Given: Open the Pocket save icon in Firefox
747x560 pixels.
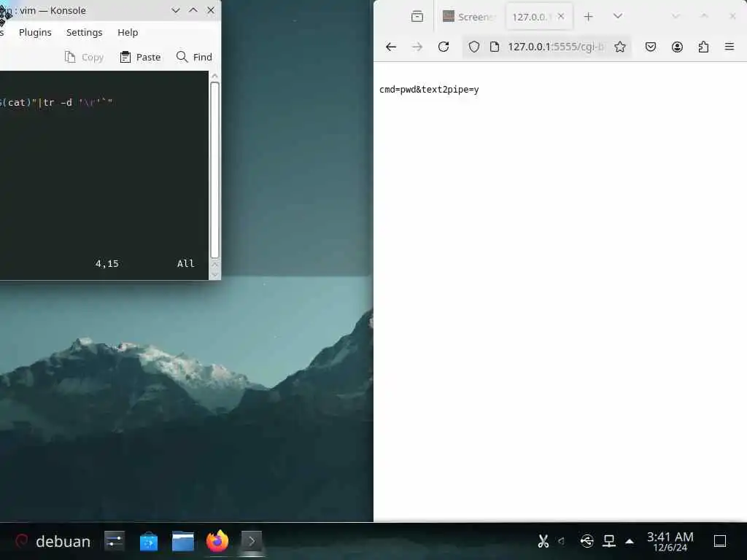Looking at the screenshot, I should (x=651, y=47).
